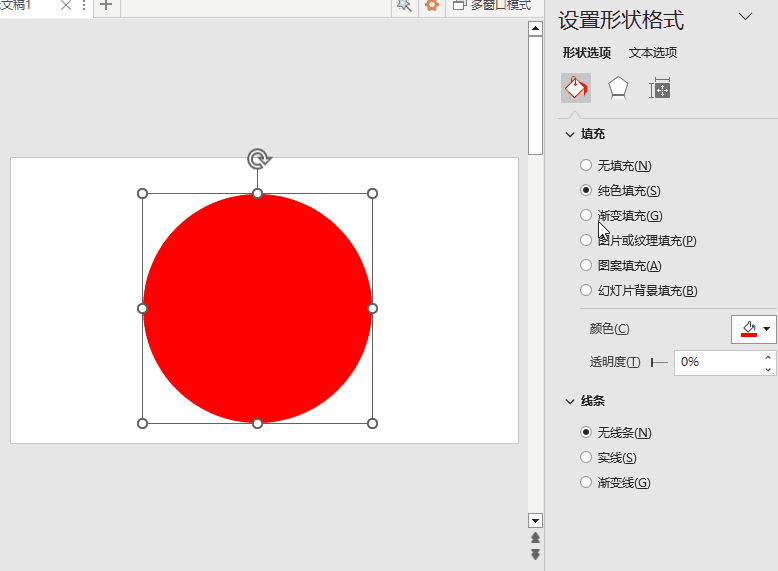Click the right-middle resize handle

[x=373, y=309]
